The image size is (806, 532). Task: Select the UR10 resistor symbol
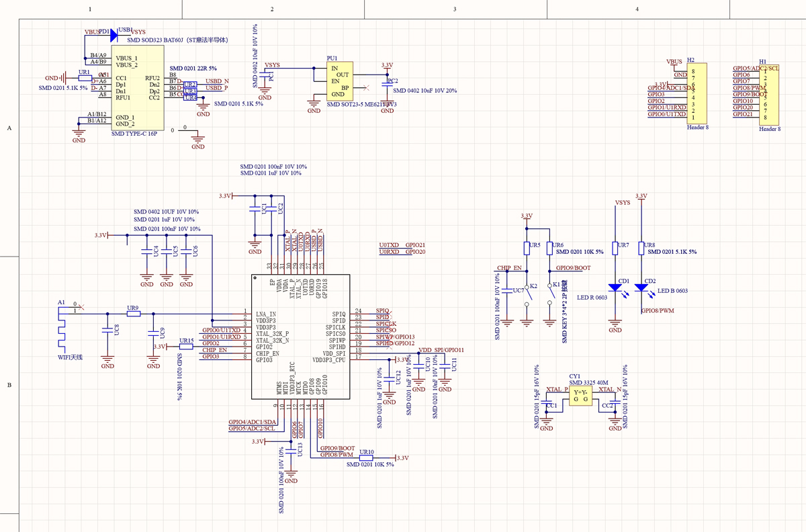click(367, 458)
